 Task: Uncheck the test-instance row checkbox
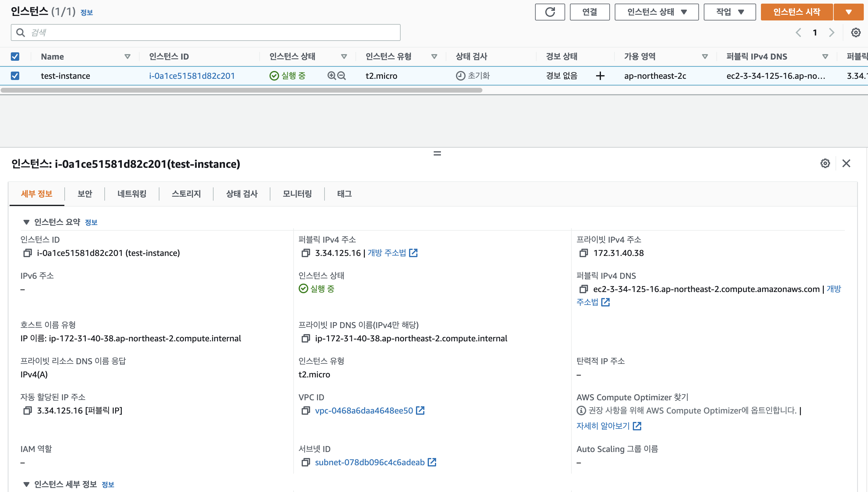tap(15, 76)
